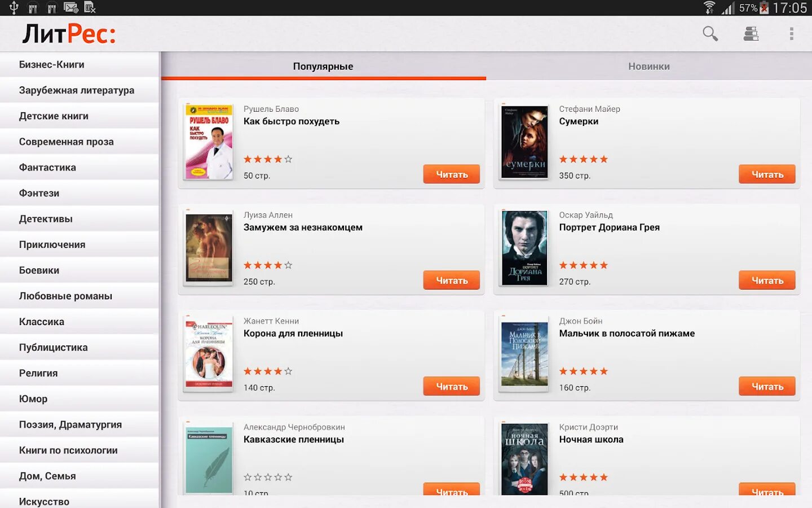Select Боевики category
812x508 pixels.
[80, 270]
